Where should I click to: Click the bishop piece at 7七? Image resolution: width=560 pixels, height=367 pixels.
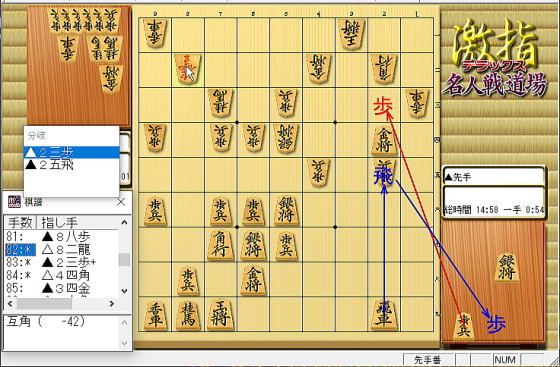pyautogui.click(x=220, y=244)
